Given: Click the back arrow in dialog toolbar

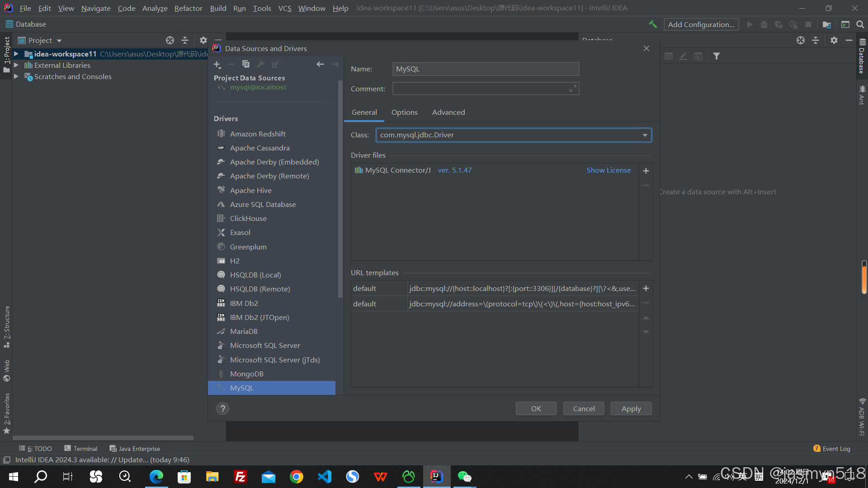Looking at the screenshot, I should point(320,64).
